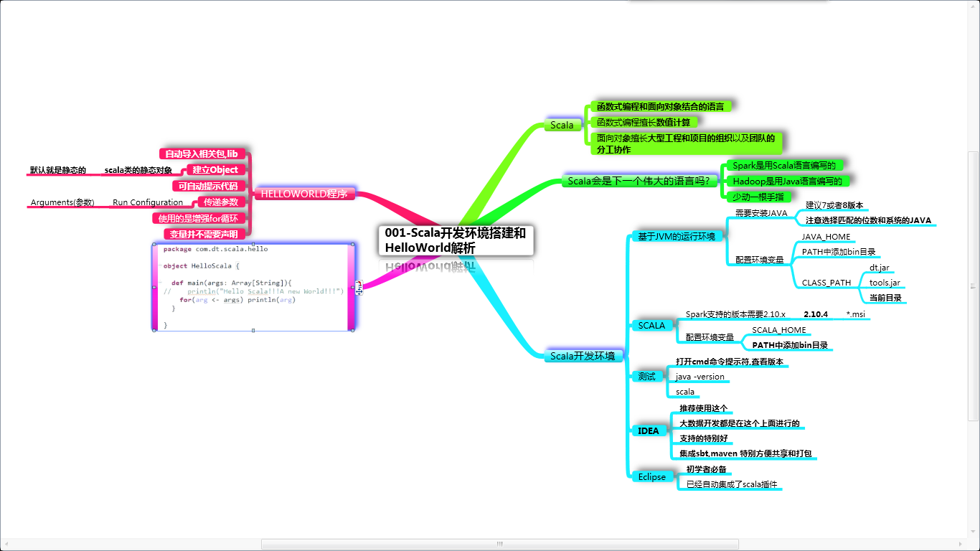Select the Scala开发环境 topic
This screenshot has width=980, height=551.
[x=583, y=356]
